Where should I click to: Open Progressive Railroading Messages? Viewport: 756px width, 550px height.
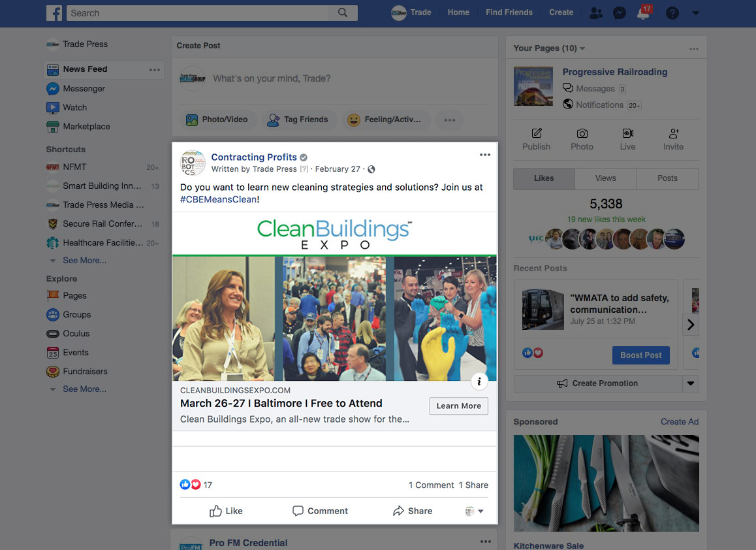click(594, 88)
